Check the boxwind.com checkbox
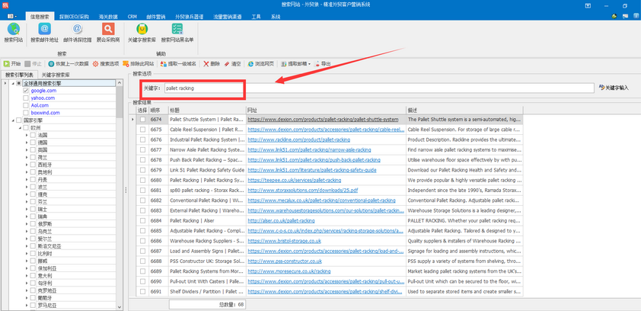Image resolution: width=644 pixels, height=311 pixels. coord(27,113)
